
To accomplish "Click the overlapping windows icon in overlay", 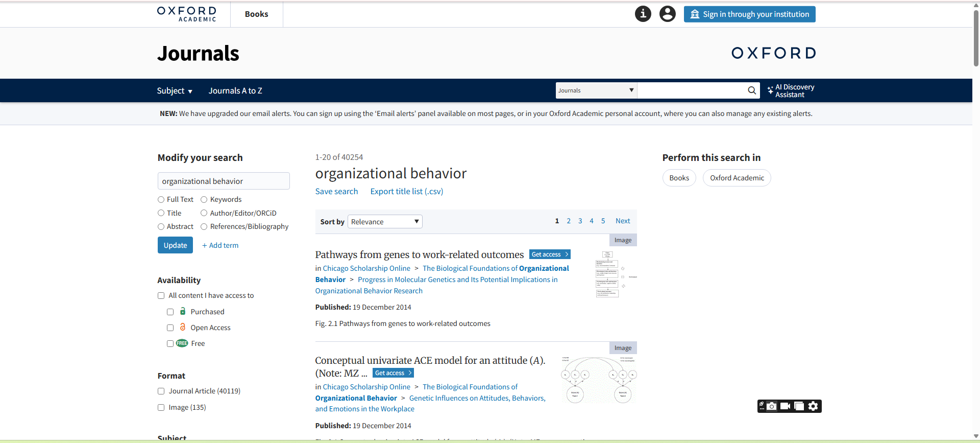I will pyautogui.click(x=799, y=406).
